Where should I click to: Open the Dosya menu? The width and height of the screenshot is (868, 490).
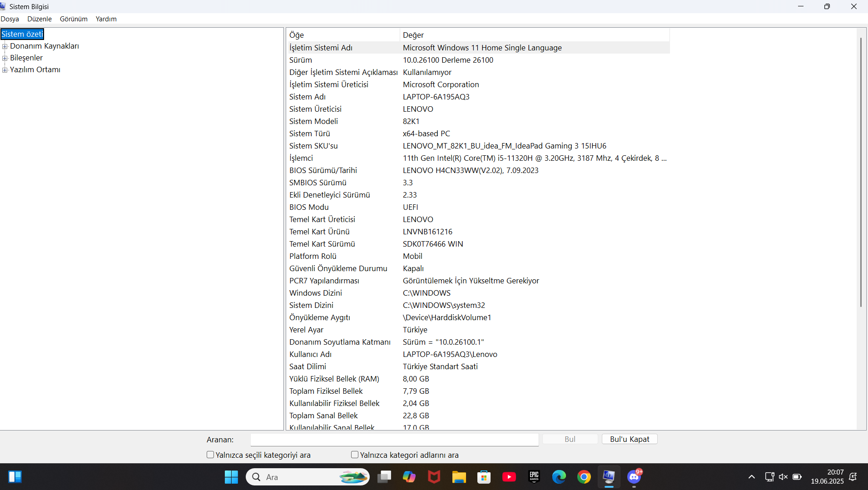[10, 19]
